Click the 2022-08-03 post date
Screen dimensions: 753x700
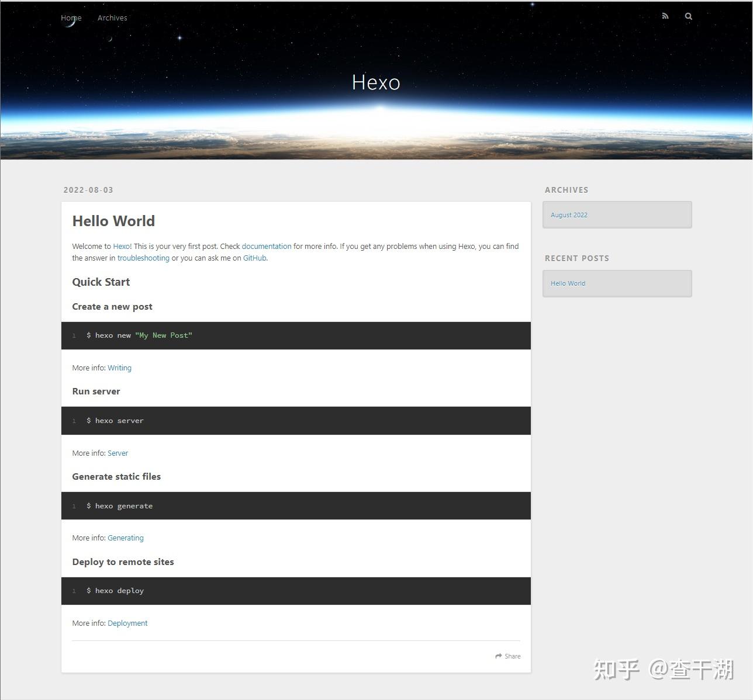(88, 189)
